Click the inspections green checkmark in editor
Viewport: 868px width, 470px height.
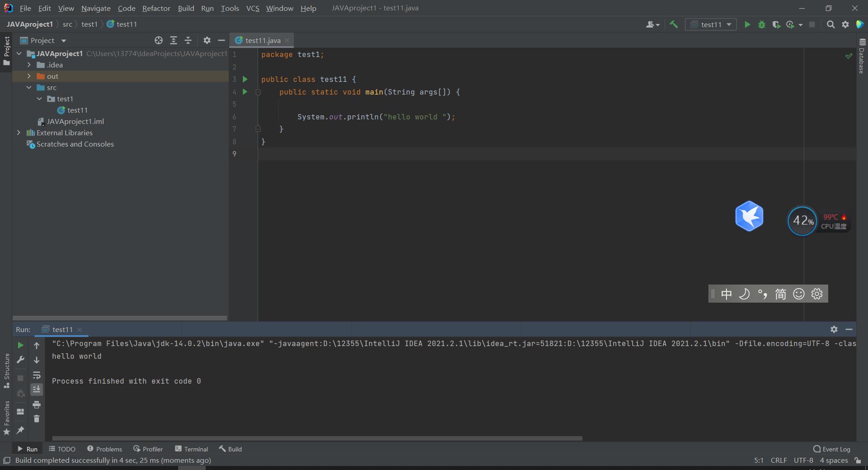click(849, 56)
